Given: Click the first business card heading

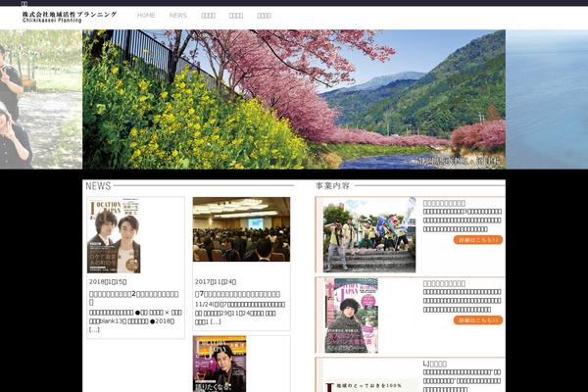Looking at the screenshot, I should [x=444, y=203].
